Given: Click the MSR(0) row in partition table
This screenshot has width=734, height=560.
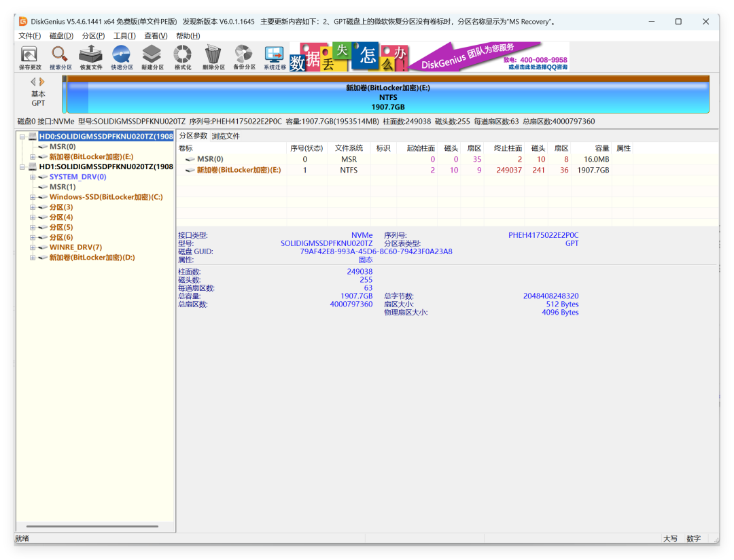Looking at the screenshot, I should [x=405, y=159].
